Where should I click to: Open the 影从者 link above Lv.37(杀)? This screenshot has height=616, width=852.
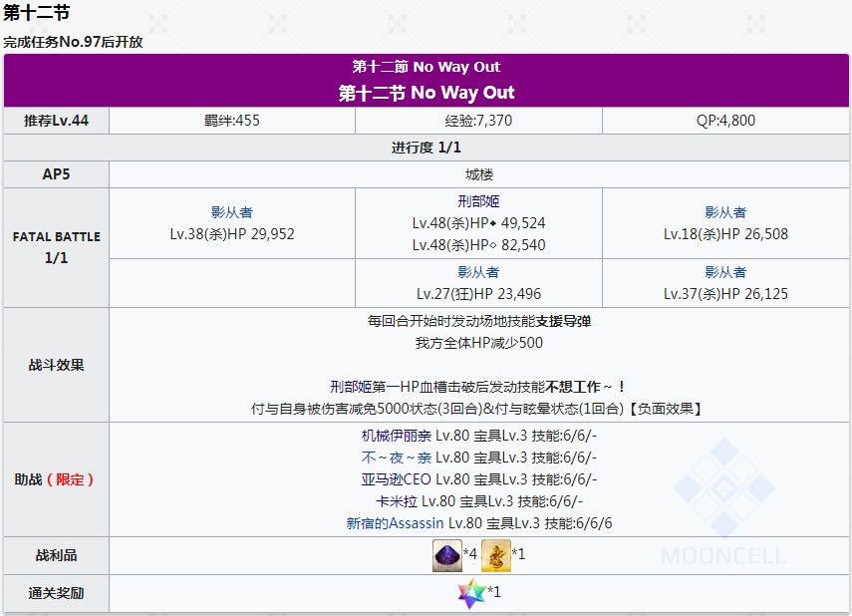point(725,272)
